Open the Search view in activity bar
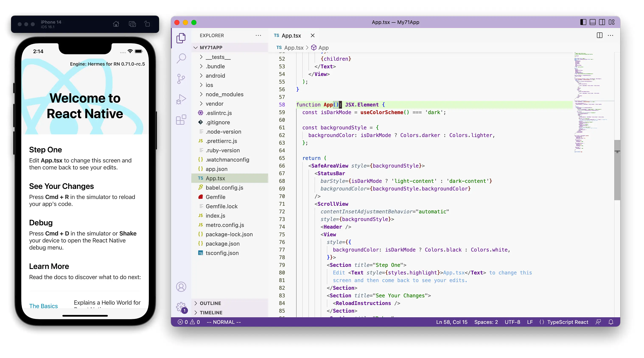 point(181,58)
